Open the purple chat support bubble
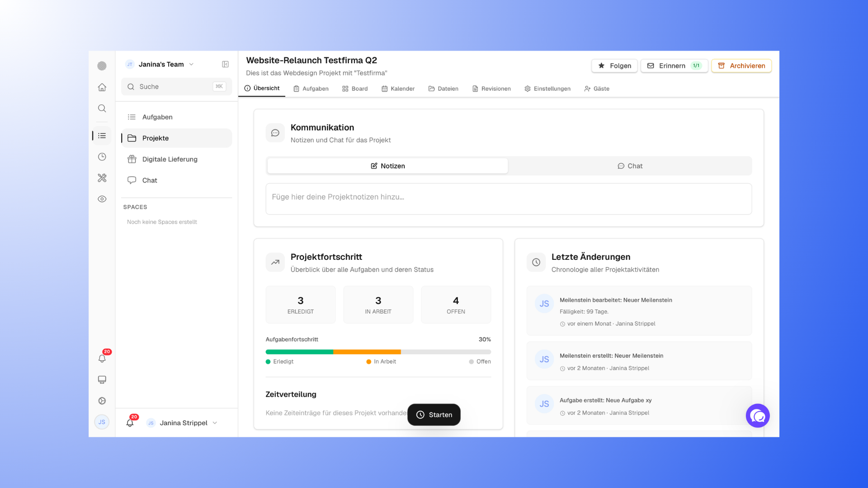 758,416
